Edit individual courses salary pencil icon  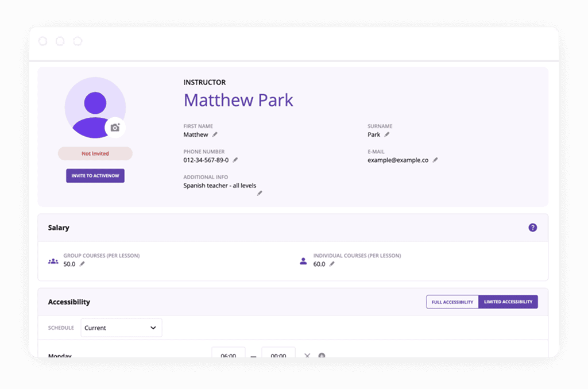(x=332, y=264)
